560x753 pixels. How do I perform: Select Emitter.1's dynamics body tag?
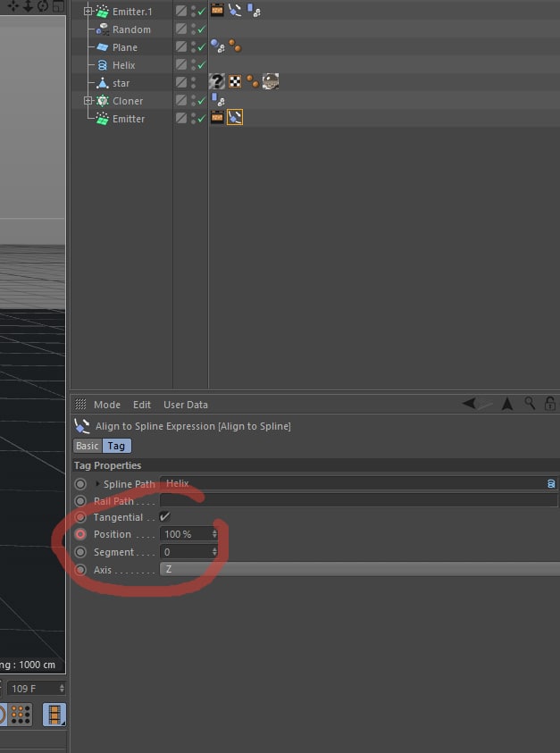254,10
